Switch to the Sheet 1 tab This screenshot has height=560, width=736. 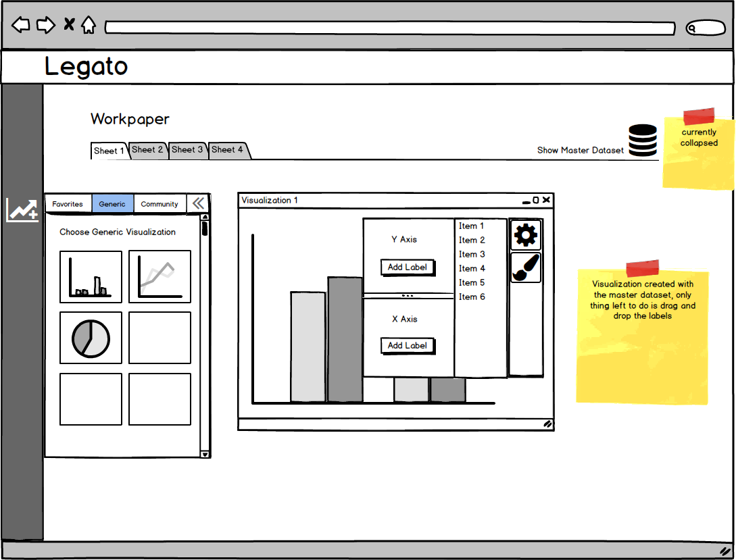point(109,151)
